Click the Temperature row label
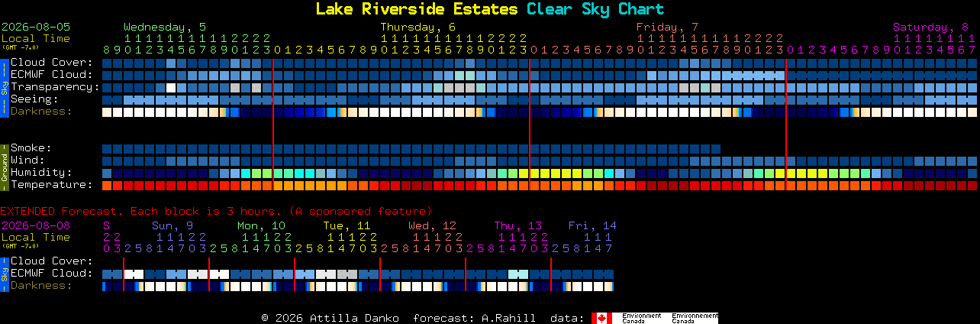The width and height of the screenshot is (980, 324). (51, 184)
